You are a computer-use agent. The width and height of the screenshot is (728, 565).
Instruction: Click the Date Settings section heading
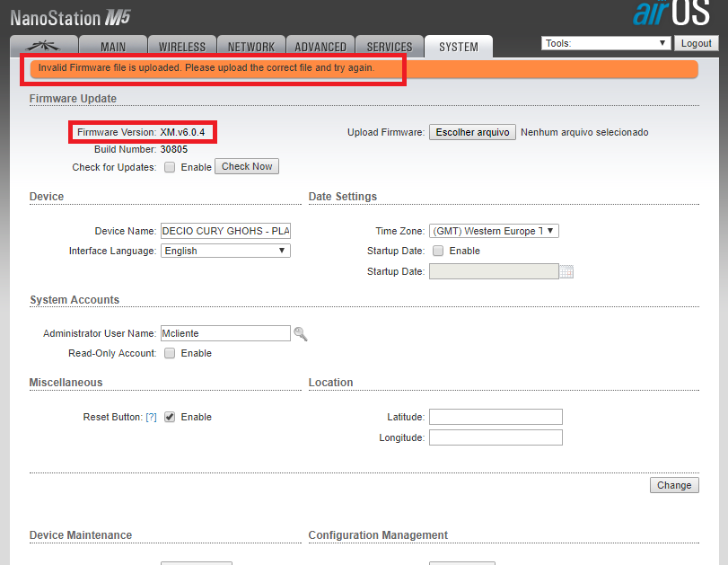[x=343, y=197]
